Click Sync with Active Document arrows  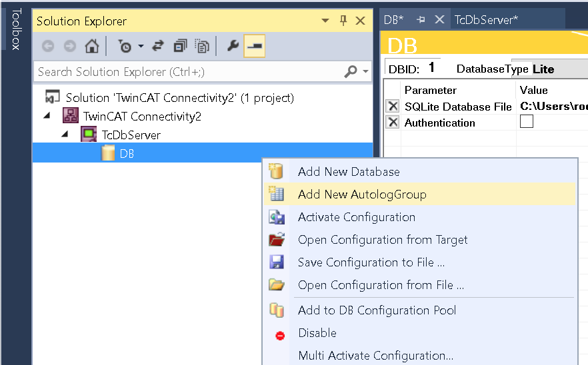(158, 46)
